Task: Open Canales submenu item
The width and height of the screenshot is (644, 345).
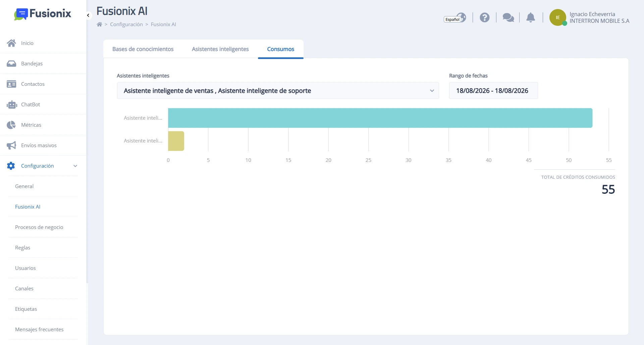Action: tap(24, 288)
